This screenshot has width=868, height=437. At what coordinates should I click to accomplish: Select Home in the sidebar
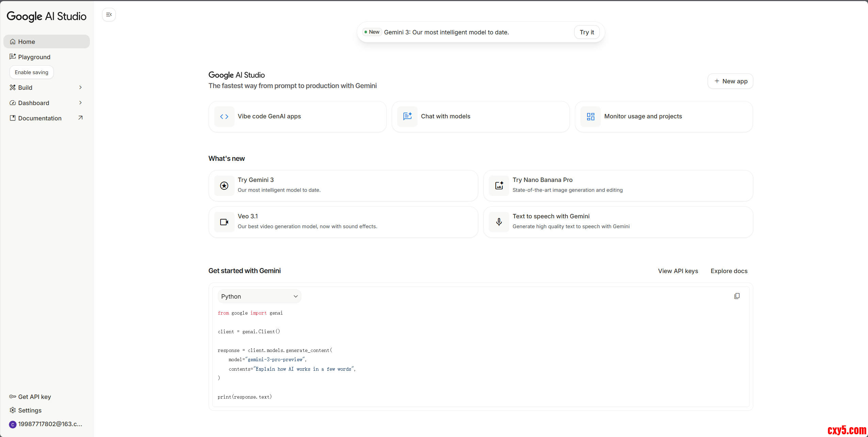[x=27, y=41]
